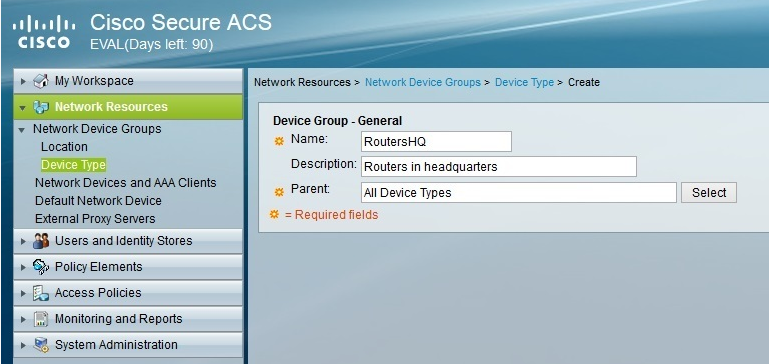Viewport: 770px width, 364px height.
Task: Expand the Policy Elements arrow
Action: tap(23, 267)
